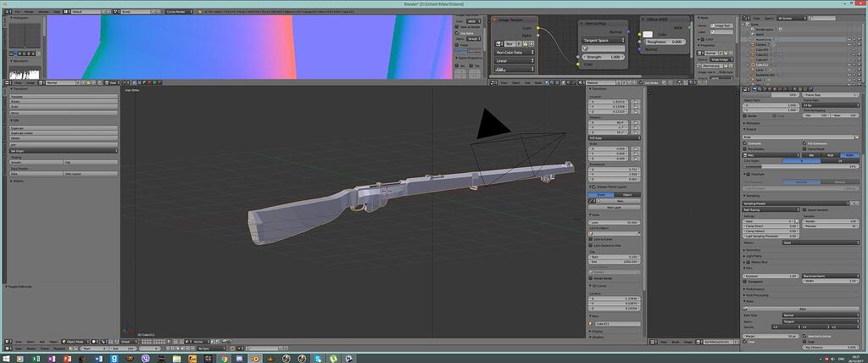Click the Duplicate Linked button
Image resolution: width=868 pixels, height=363 pixels.
(x=64, y=133)
